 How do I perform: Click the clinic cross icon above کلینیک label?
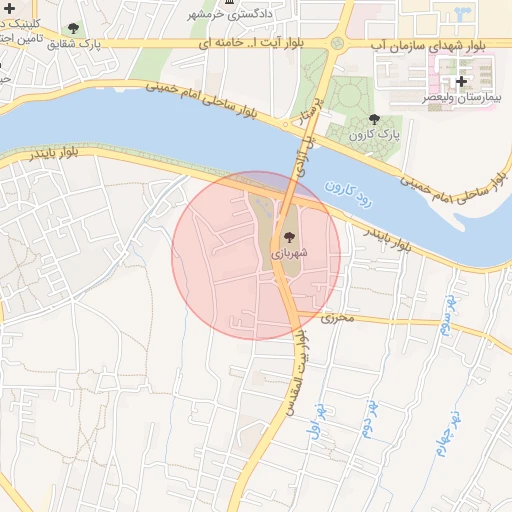click(x=9, y=9)
